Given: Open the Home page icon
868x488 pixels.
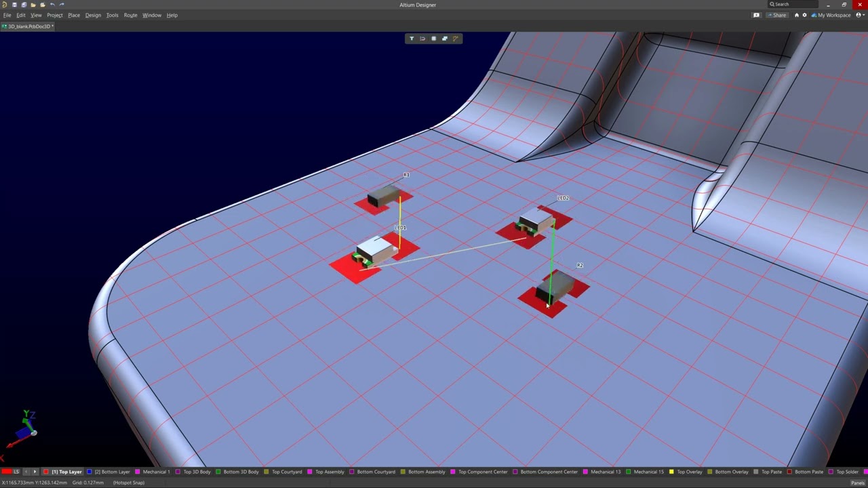Looking at the screenshot, I should click(x=796, y=15).
